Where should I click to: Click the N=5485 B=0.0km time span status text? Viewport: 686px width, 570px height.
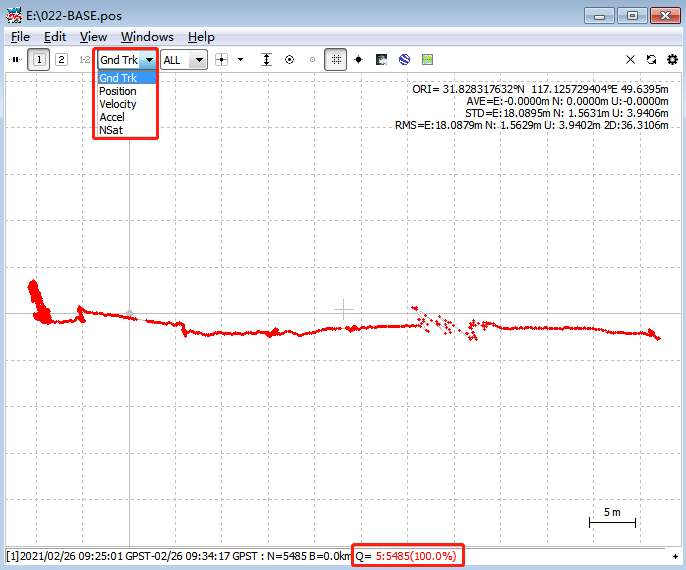pos(179,556)
